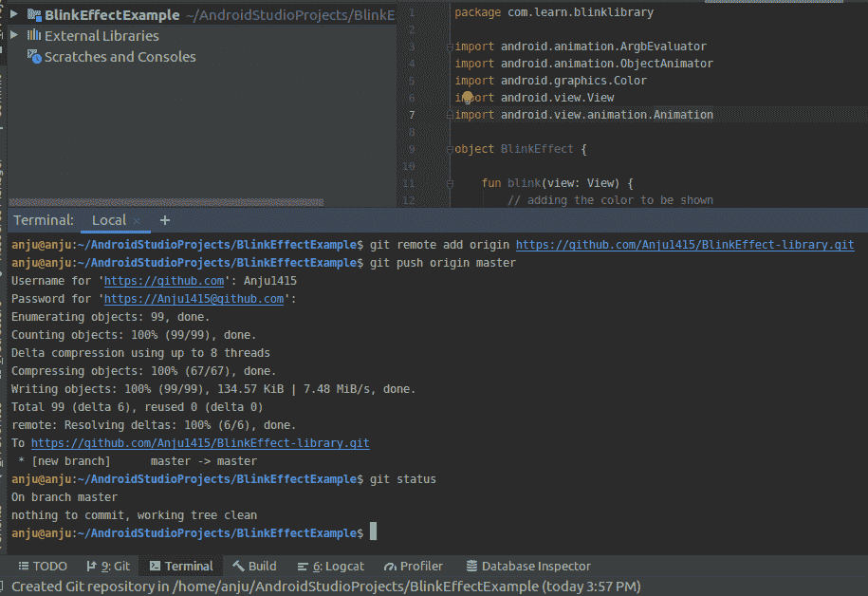Select the Local terminal tab
The image size is (868, 596).
(108, 220)
